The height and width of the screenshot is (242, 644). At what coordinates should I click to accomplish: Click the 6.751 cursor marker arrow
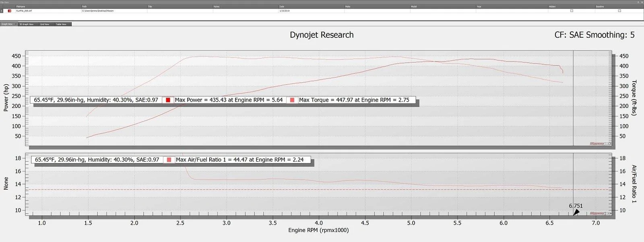[x=577, y=212]
